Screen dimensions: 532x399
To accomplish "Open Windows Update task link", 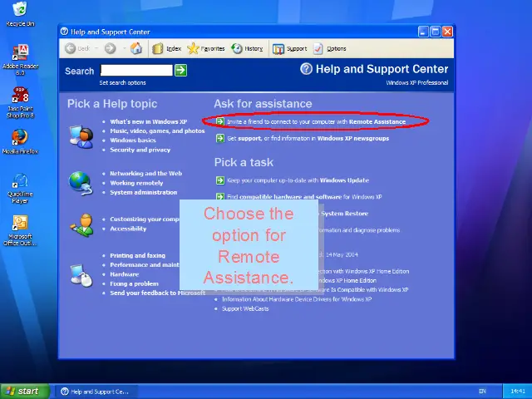I will click(x=298, y=180).
